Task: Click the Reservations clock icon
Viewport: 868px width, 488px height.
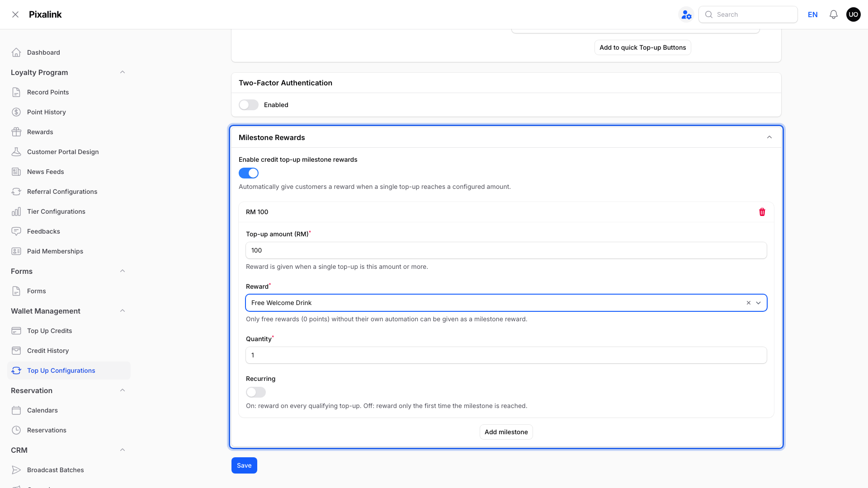Action: [x=16, y=430]
